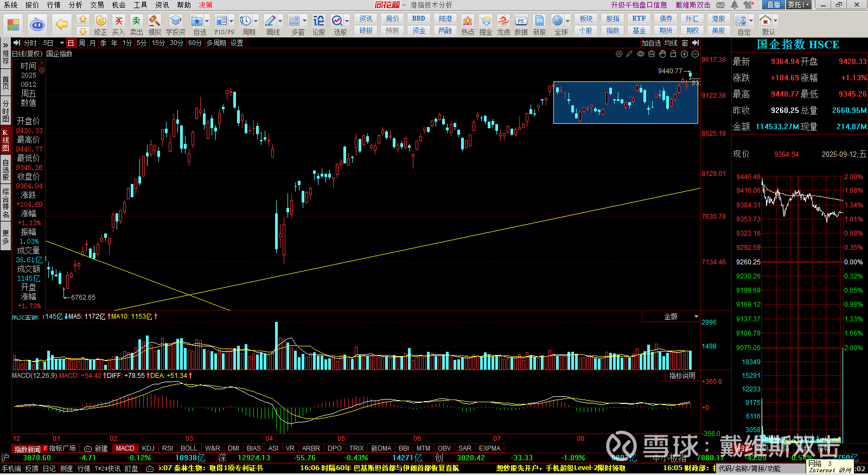
Task: Open the 默认 home layout icon
Action: click(x=765, y=21)
